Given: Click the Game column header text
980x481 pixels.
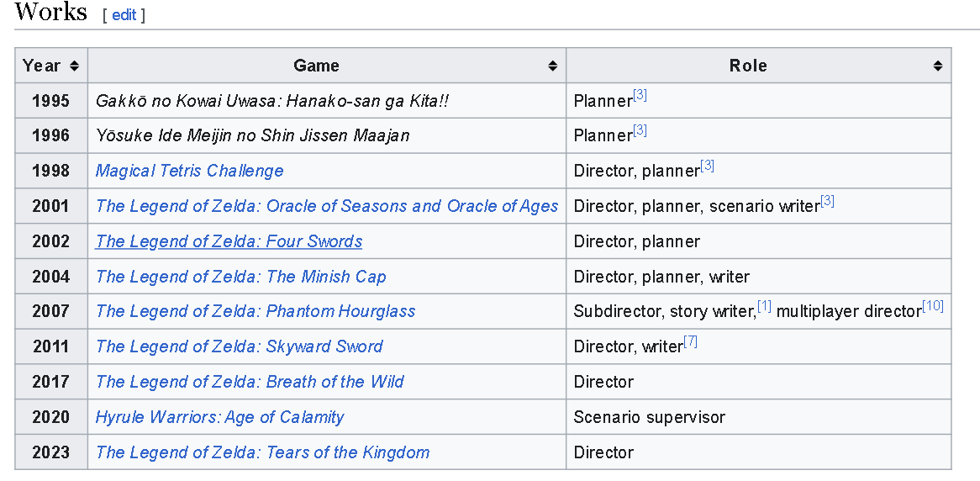Looking at the screenshot, I should 316,66.
